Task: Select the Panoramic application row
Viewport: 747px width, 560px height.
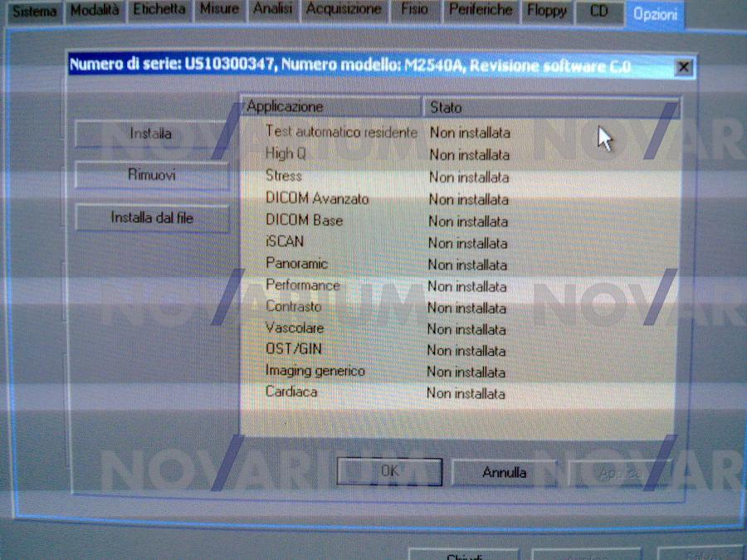Action: coord(296,264)
